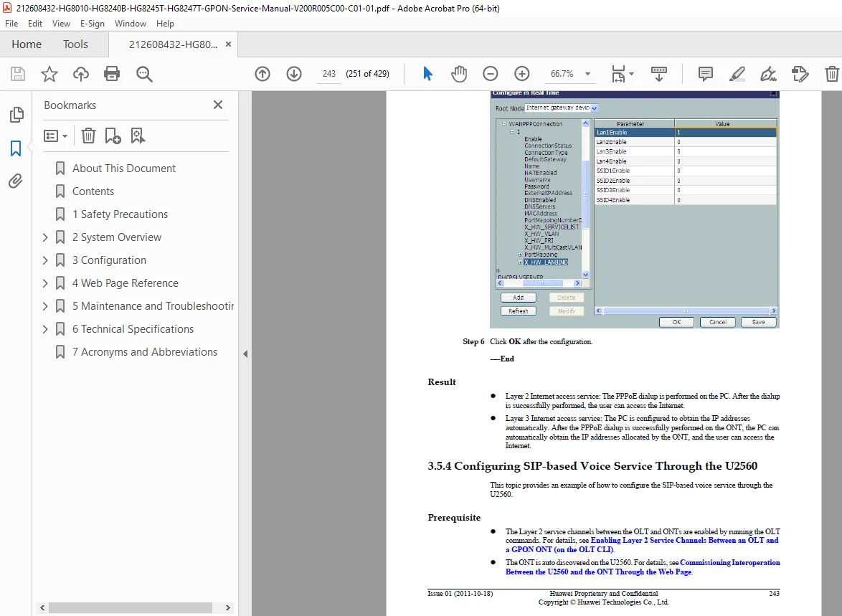The image size is (842, 616).
Task: Open Contents bookmark
Action: [93, 191]
